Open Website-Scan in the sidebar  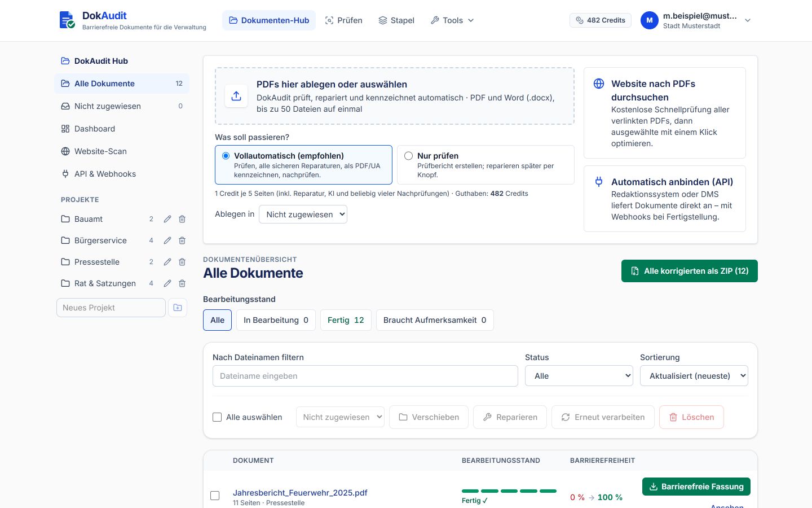tap(122, 151)
